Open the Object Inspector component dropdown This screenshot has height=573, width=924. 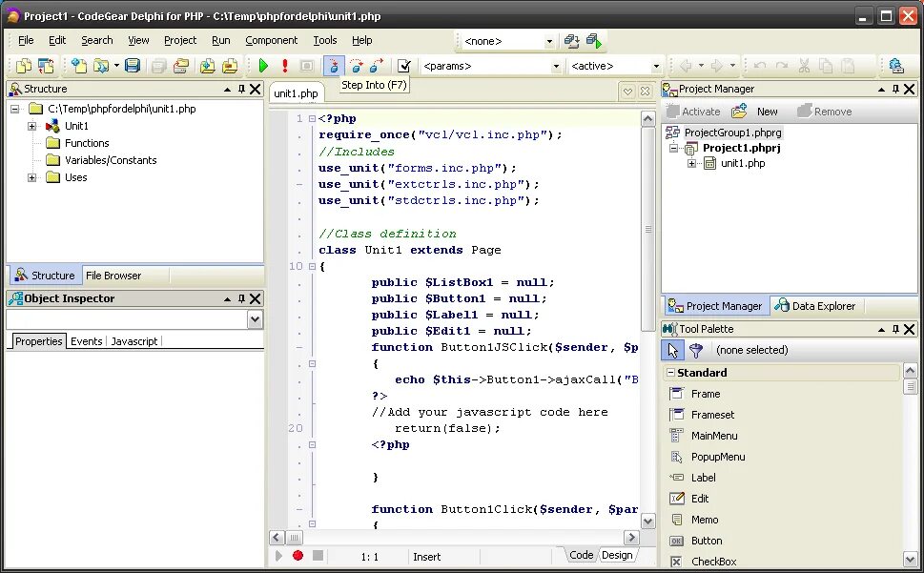point(256,319)
